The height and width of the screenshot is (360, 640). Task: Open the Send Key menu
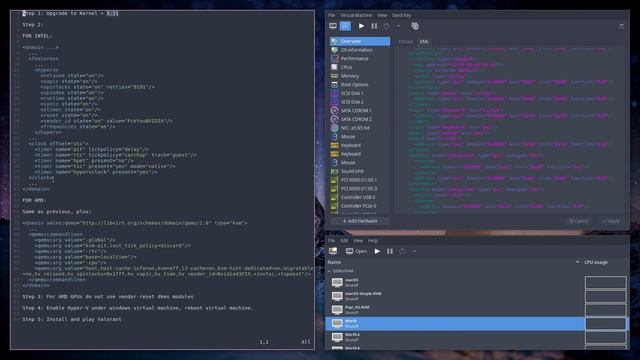point(401,15)
